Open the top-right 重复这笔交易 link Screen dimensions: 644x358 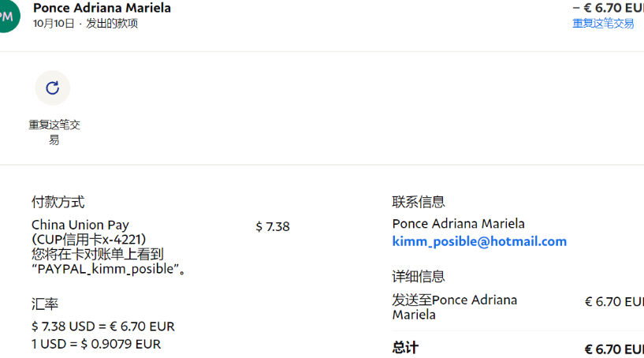(x=603, y=24)
